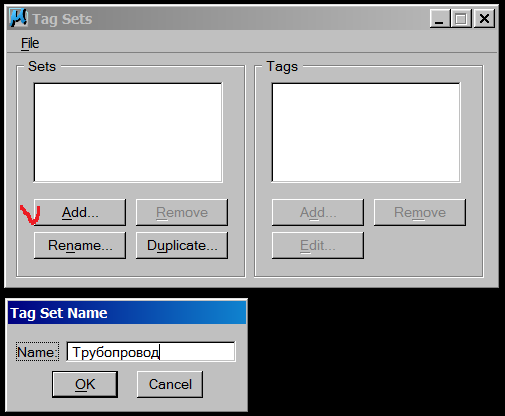The image size is (505, 416).
Task: Confirm the tag set name with OK
Action: (85, 384)
